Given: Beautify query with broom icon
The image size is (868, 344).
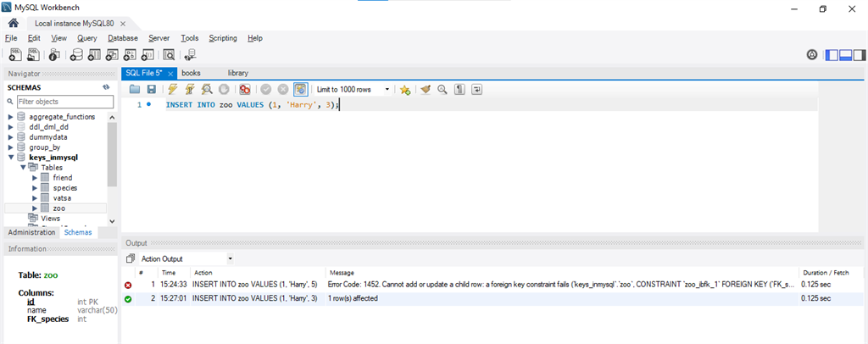Looking at the screenshot, I should [426, 89].
